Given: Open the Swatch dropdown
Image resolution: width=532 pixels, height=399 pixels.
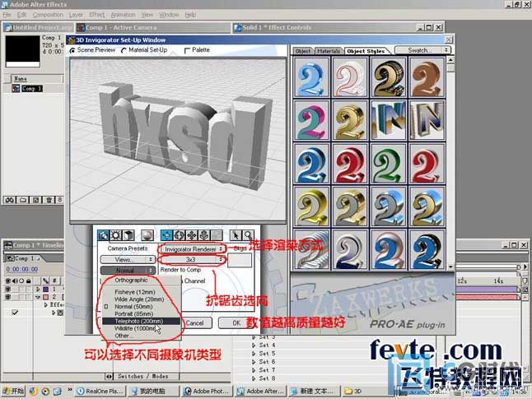Looking at the screenshot, I should 422,50.
